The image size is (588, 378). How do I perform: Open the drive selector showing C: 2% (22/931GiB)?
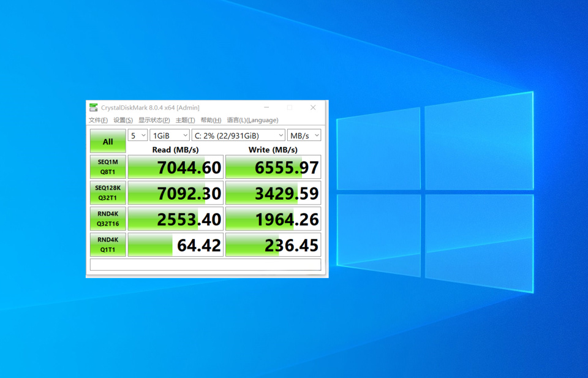pyautogui.click(x=238, y=135)
